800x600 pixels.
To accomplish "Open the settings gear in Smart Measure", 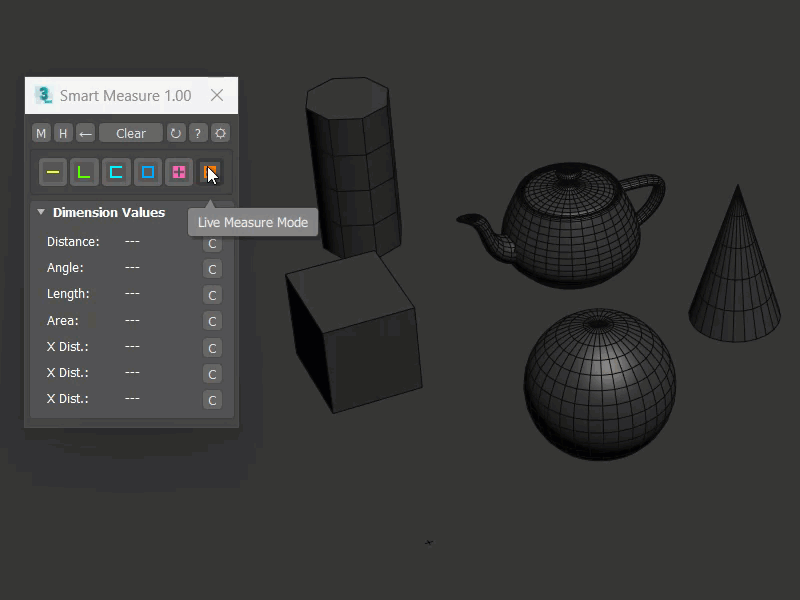I will (x=220, y=133).
